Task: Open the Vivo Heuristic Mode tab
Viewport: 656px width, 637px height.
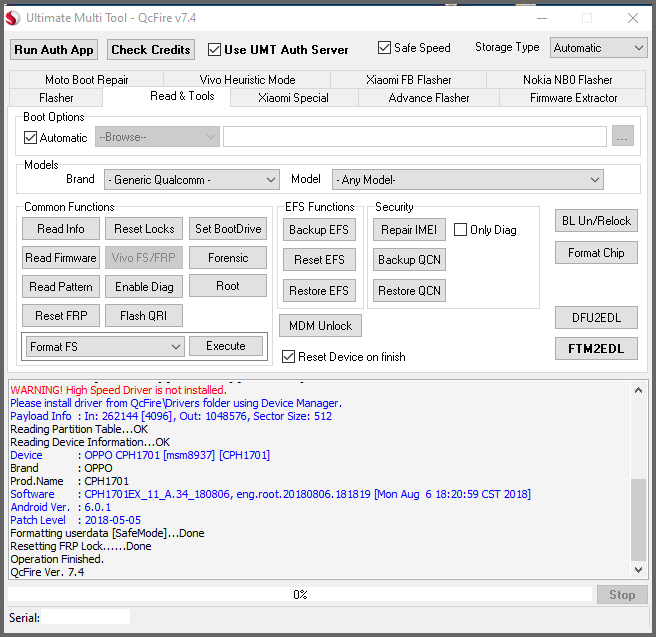Action: pos(247,79)
